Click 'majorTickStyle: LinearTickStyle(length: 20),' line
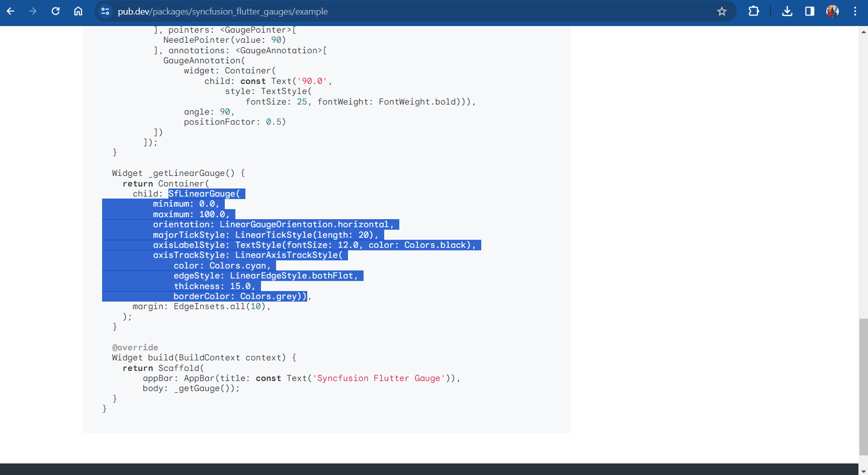Screen dimensions: 868x475 coord(266,235)
